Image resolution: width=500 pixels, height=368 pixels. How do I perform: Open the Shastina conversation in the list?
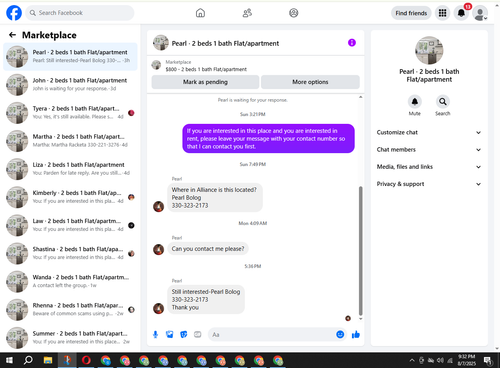coord(70,253)
